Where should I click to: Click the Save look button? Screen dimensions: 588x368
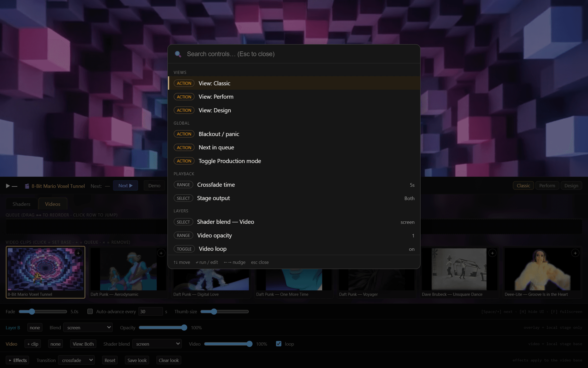(137, 360)
